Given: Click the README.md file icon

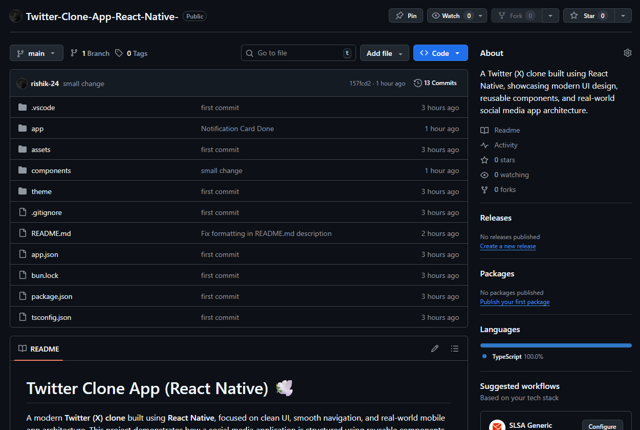Looking at the screenshot, I should [x=22, y=233].
